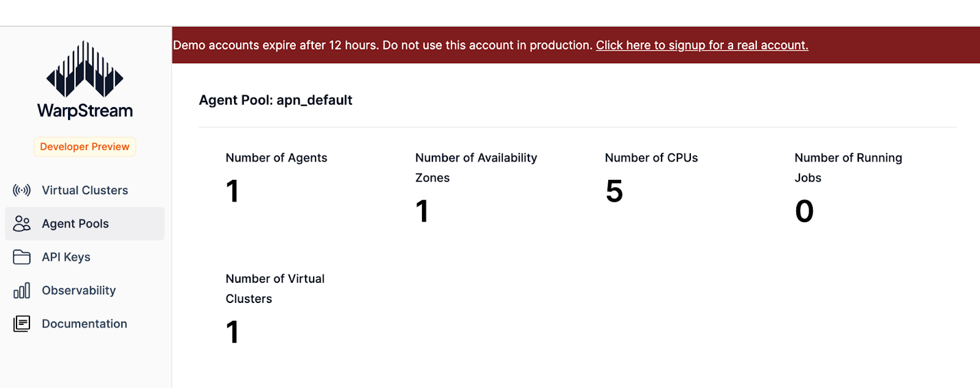The image size is (980, 388).
Task: Click the API Keys folder icon
Action: [x=21, y=257]
